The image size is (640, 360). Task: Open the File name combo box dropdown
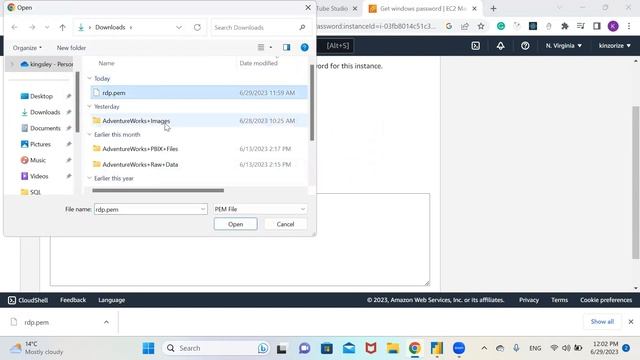pos(203,209)
